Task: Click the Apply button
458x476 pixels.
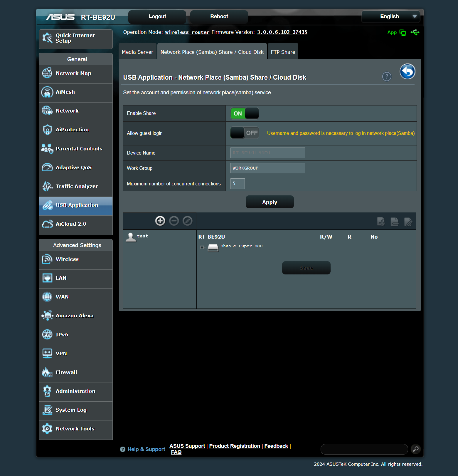Action: tap(270, 202)
